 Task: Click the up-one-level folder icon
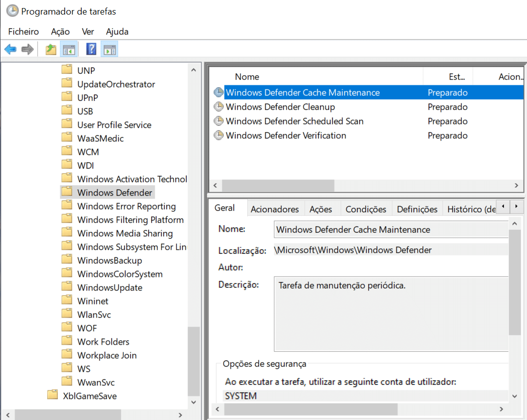coord(51,49)
